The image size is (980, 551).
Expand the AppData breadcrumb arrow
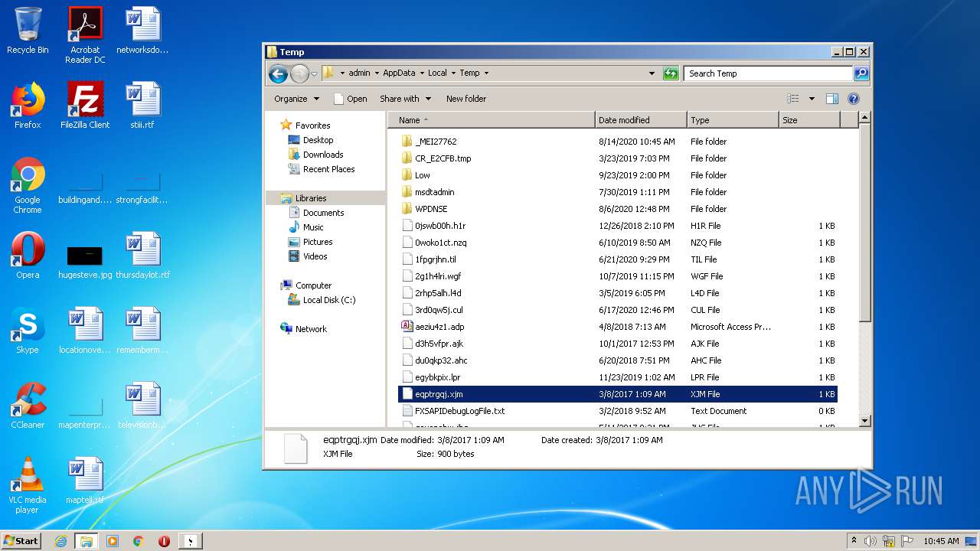[422, 73]
